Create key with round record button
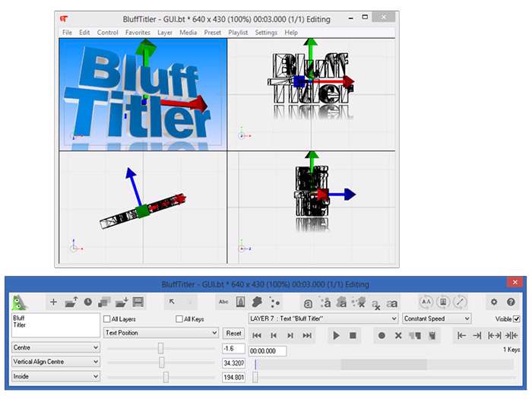Screen dimensions: 532x399 pyautogui.click(x=382, y=336)
